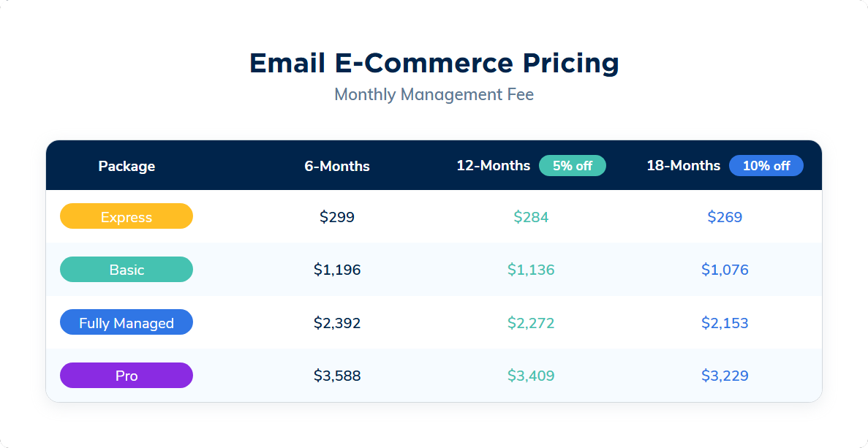Click the Basic package pill
Screen dimensions: 868x448
pos(127,270)
